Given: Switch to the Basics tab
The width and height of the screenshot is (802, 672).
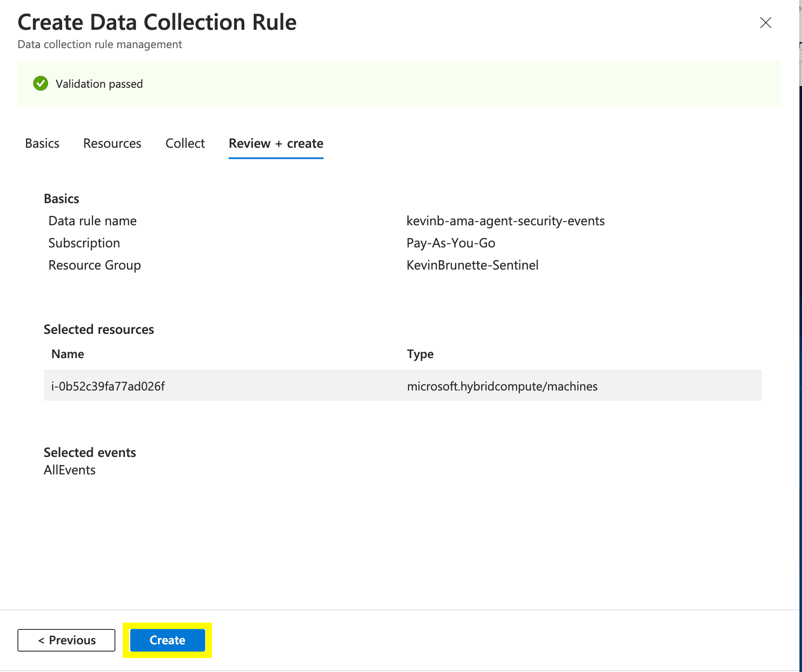Looking at the screenshot, I should [x=42, y=144].
